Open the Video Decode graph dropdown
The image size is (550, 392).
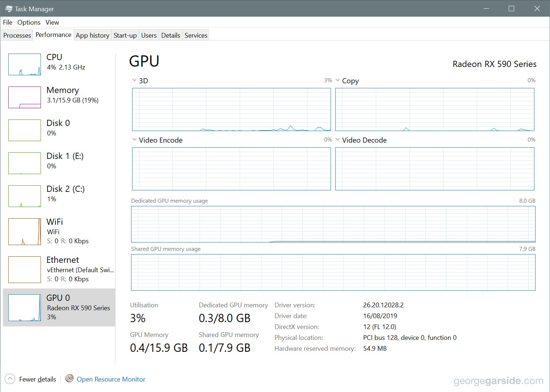point(337,140)
